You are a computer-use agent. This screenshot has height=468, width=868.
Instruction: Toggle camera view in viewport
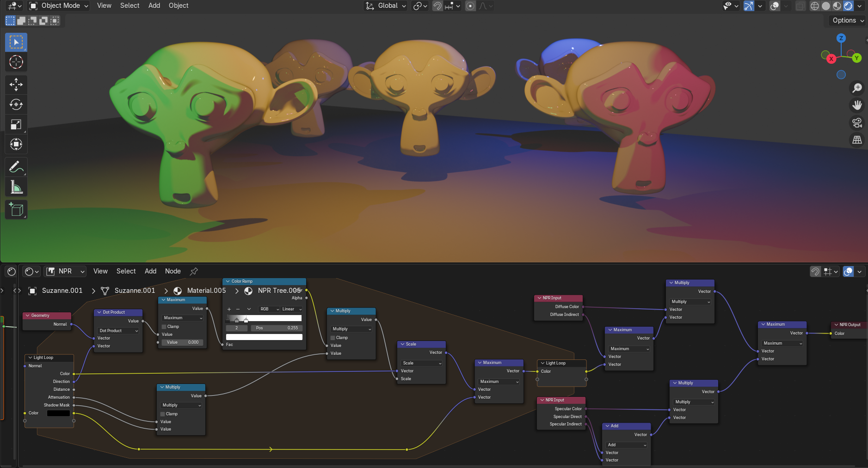coord(857,122)
